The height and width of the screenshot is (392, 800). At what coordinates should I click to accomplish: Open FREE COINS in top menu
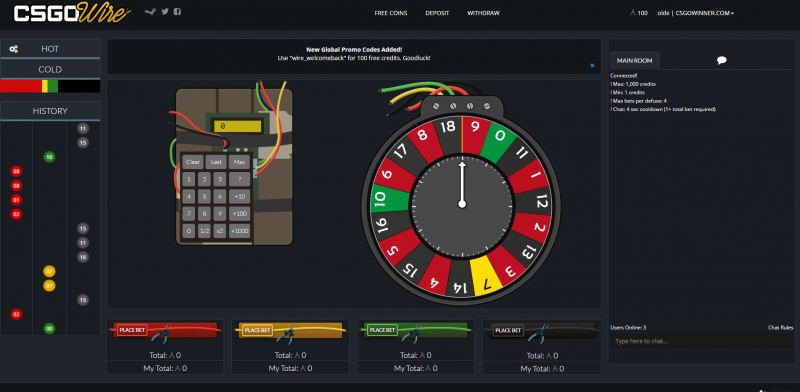click(x=391, y=13)
